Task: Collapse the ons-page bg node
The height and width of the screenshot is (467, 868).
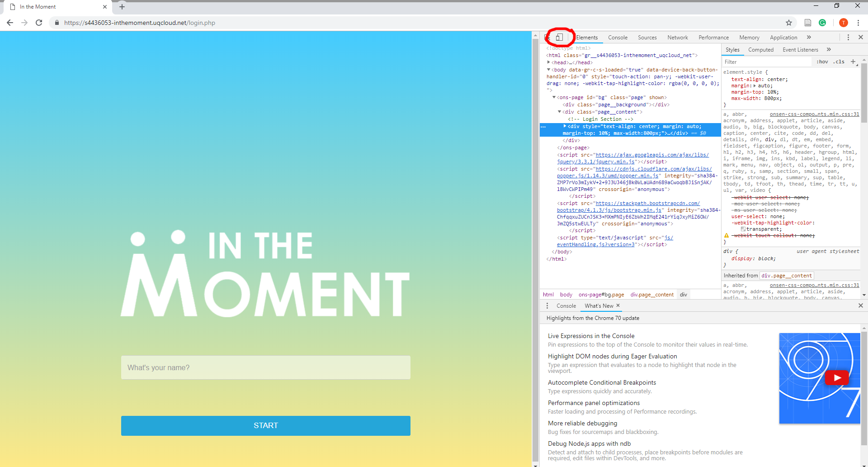Action: pos(554,97)
